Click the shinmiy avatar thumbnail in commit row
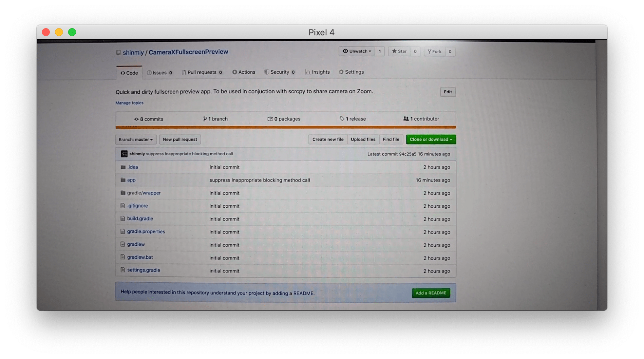Image resolution: width=644 pixels, height=359 pixels. pyautogui.click(x=124, y=154)
